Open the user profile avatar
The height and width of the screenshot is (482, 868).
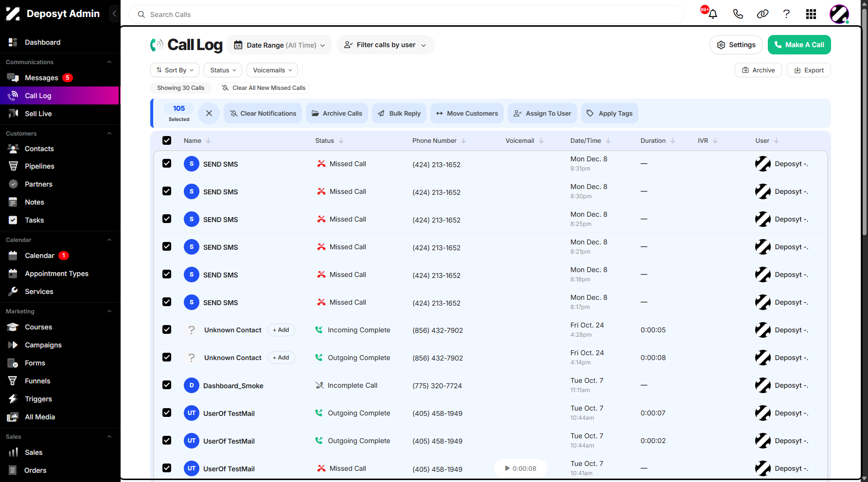tap(839, 14)
